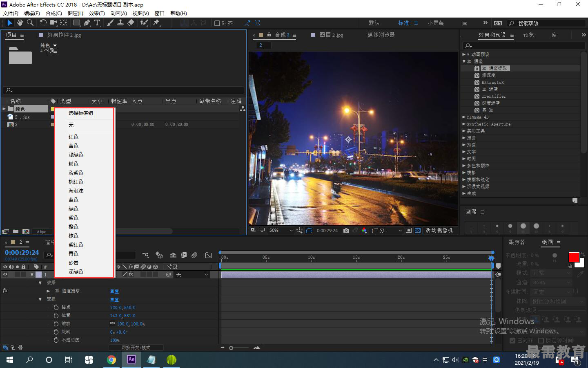Switch to the 跟踪器 panel tab
This screenshot has height=368, width=588.
tap(517, 242)
